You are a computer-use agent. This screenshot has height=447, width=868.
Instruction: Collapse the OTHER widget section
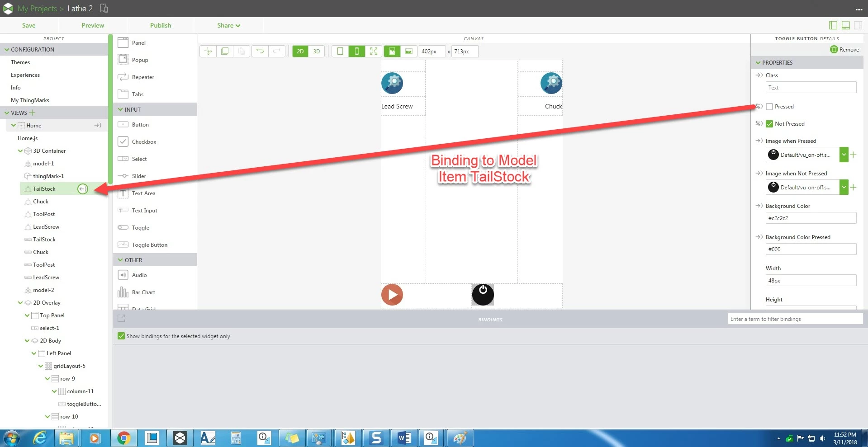pos(120,260)
